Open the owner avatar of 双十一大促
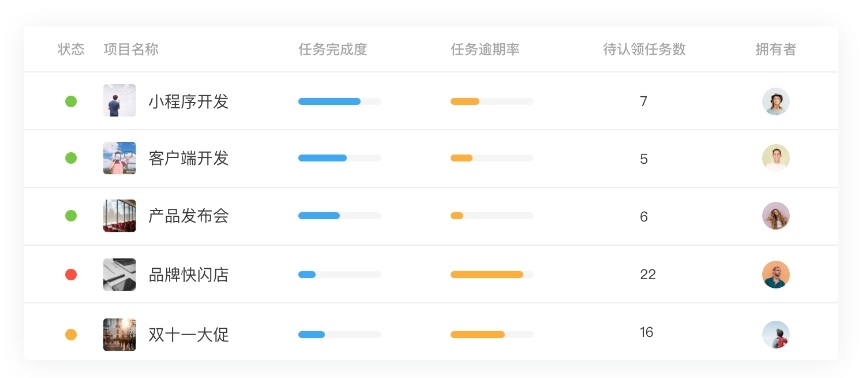The height and width of the screenshot is (378, 866). tap(775, 334)
